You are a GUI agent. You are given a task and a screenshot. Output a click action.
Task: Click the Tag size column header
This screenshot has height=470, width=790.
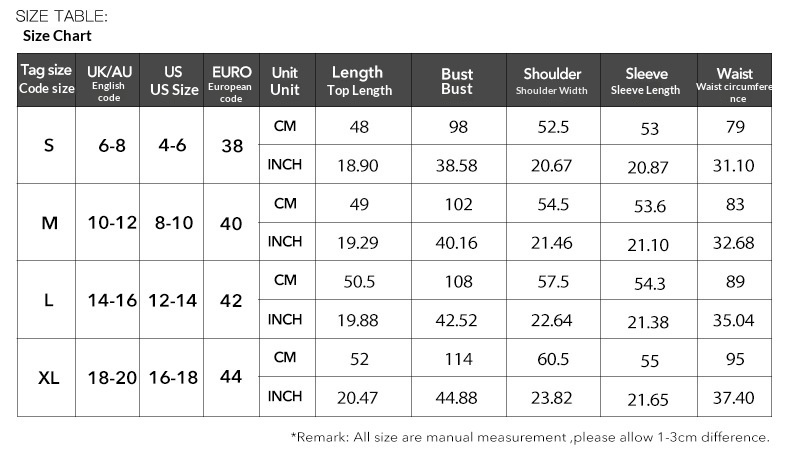(x=47, y=80)
